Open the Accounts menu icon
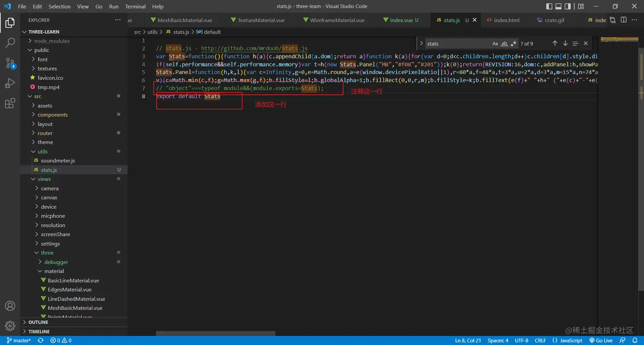This screenshot has height=345, width=644. click(x=10, y=306)
